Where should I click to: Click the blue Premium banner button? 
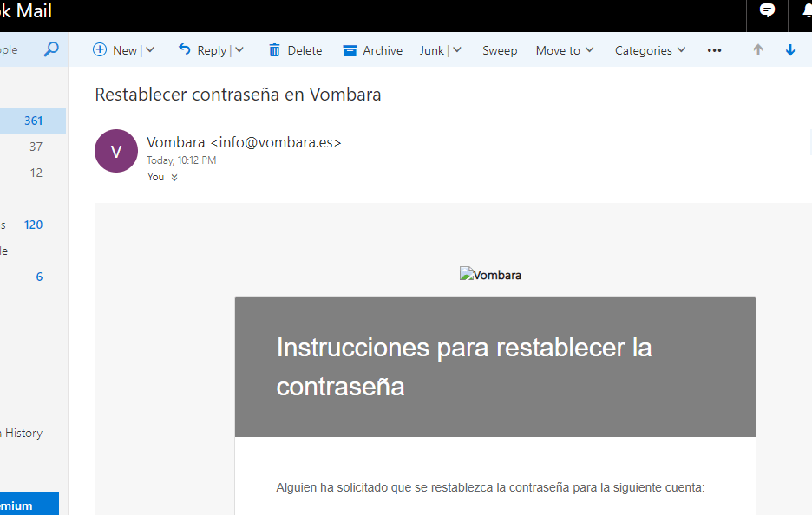29,504
